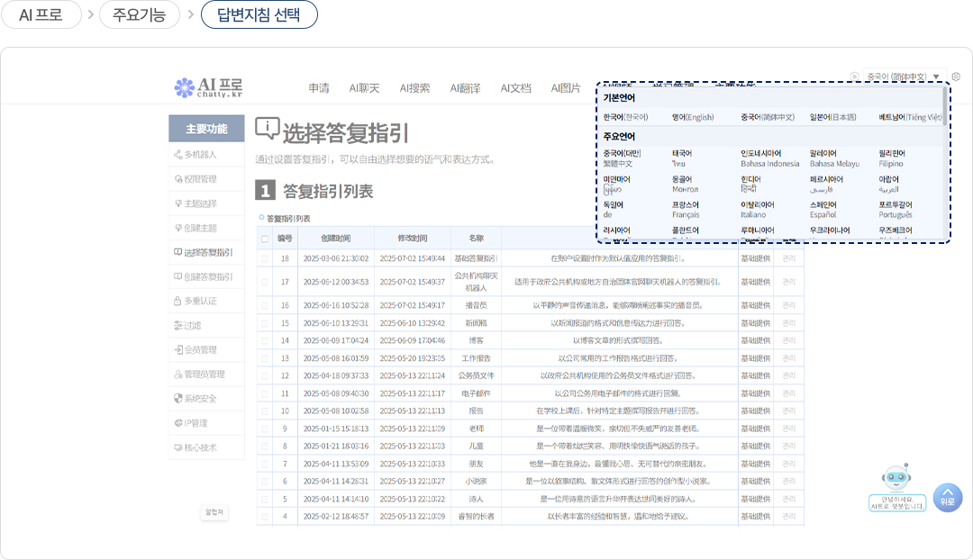Click the 多重认证 lock icon in sidebar
This screenshot has width=973, height=560.
coord(177,301)
